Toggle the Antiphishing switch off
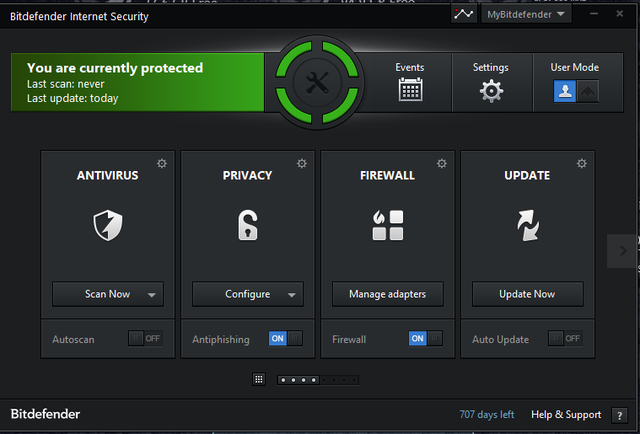This screenshot has width=640, height=434. tap(286, 338)
